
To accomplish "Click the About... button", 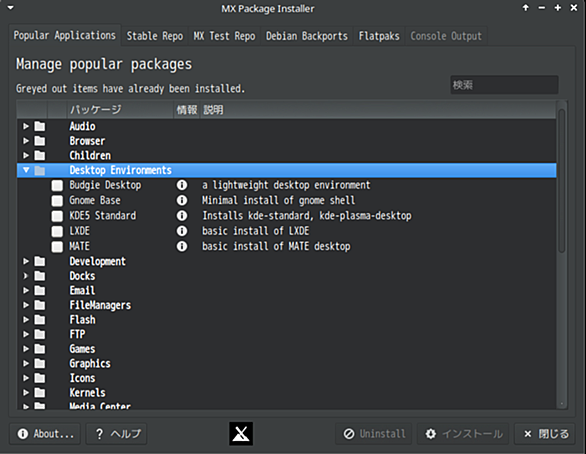I will 45,434.
